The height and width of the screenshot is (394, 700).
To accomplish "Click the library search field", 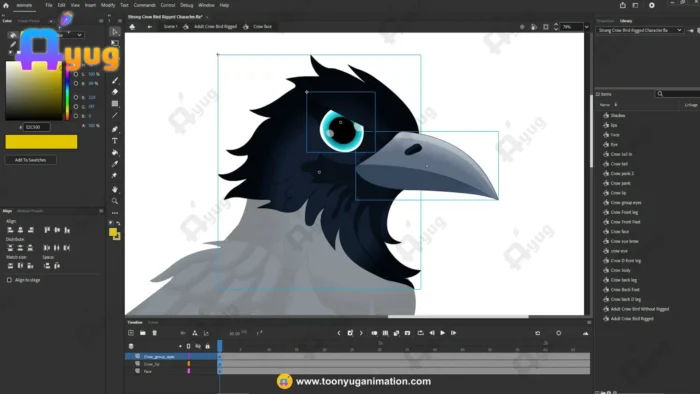I will [677, 94].
